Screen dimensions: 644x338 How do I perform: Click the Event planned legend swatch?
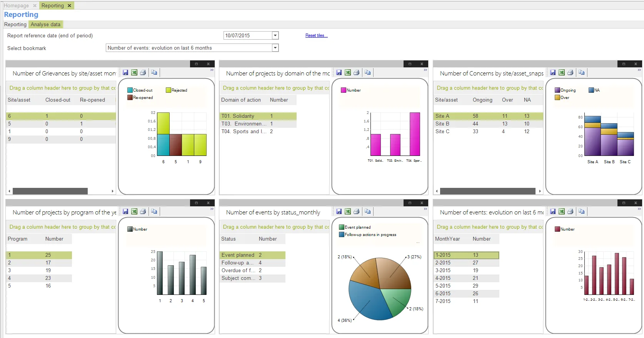tap(342, 227)
